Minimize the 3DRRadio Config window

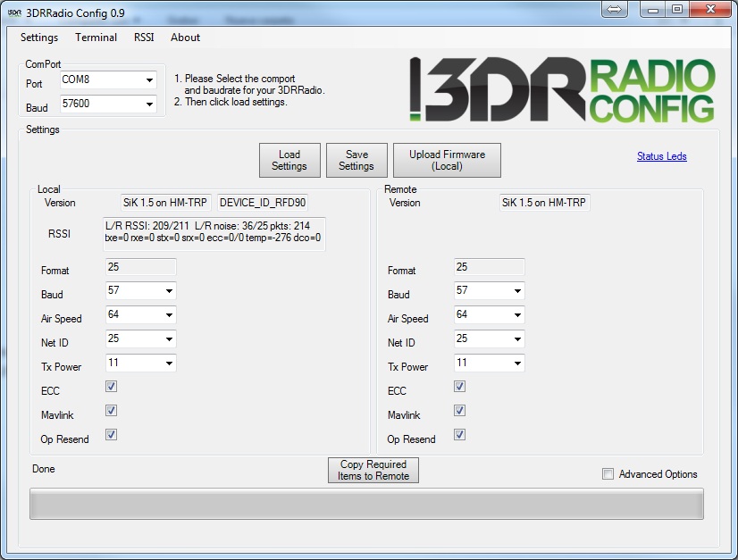point(653,10)
